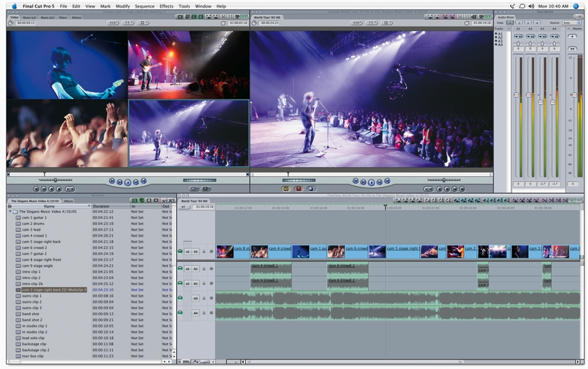Open the Effects menu in the menu bar
The height and width of the screenshot is (369, 588).
pyautogui.click(x=166, y=6)
